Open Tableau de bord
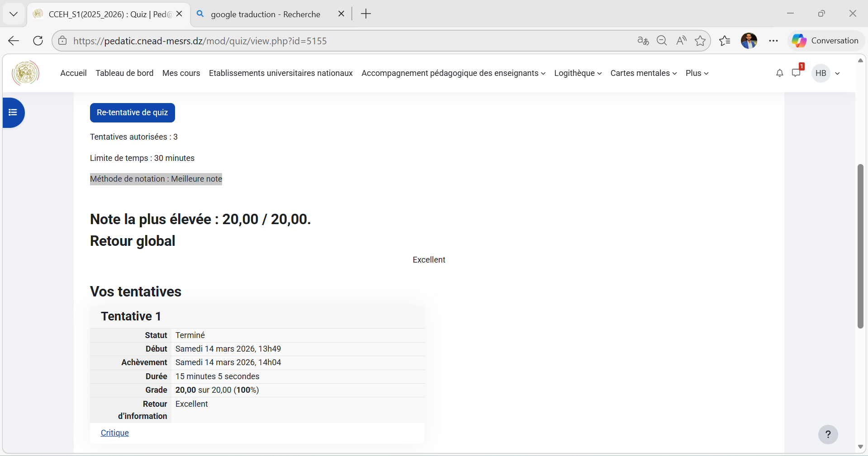Image resolution: width=868 pixels, height=456 pixels. pyautogui.click(x=124, y=73)
